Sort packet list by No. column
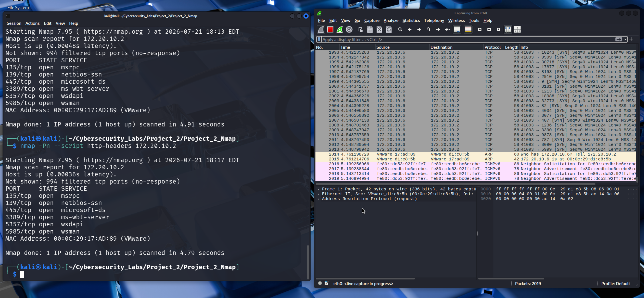The width and height of the screenshot is (644, 298). pyautogui.click(x=327, y=47)
